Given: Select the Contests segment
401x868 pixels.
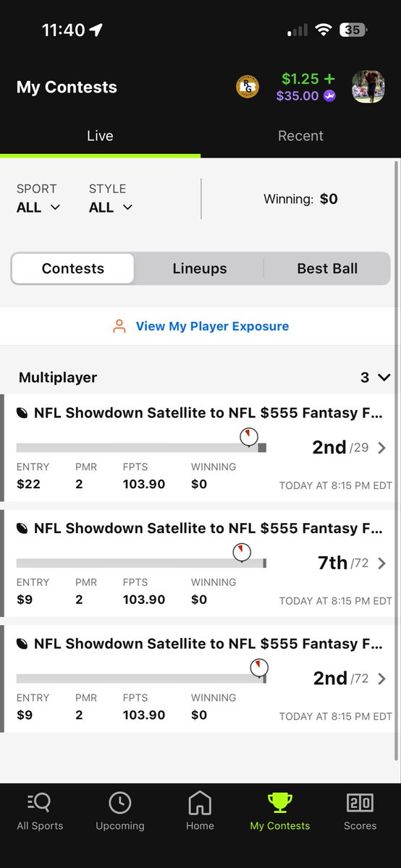Looking at the screenshot, I should click(x=72, y=268).
